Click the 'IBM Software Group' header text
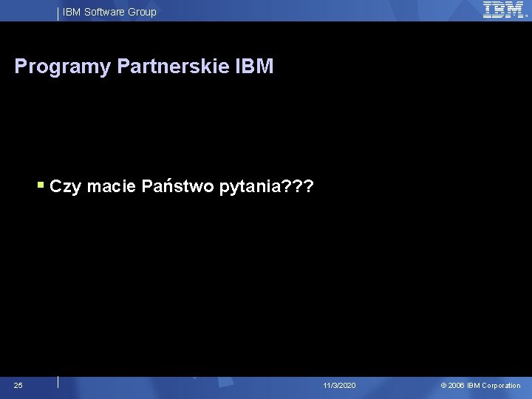Viewport: 532px width, 399px height. (x=109, y=13)
